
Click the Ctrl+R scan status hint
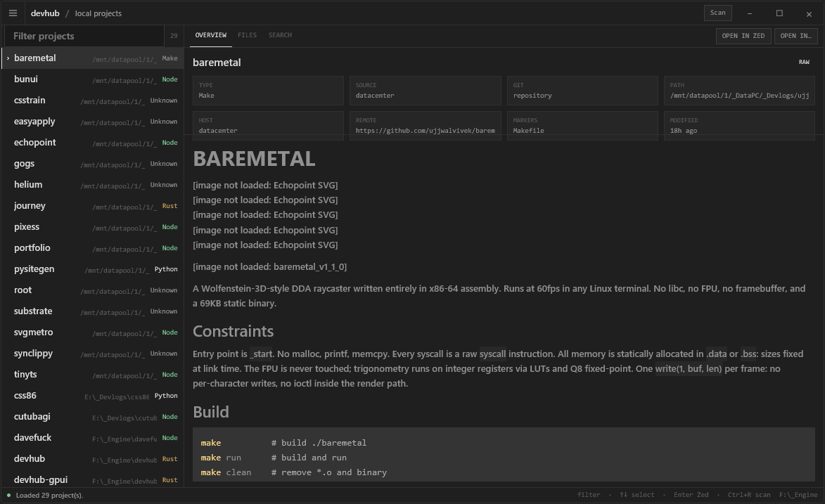point(749,495)
